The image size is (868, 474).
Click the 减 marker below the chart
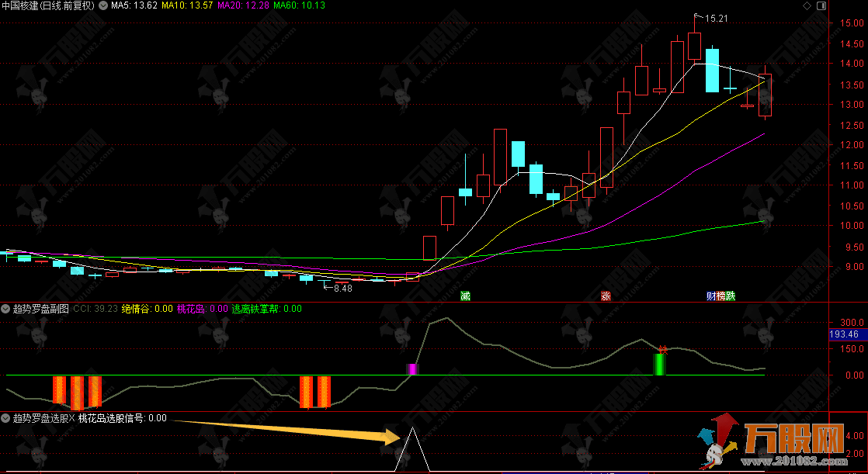[x=465, y=296]
